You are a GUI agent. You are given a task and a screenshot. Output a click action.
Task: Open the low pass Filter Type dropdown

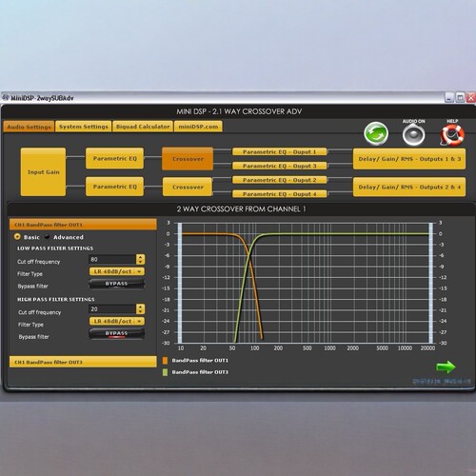[x=117, y=271]
